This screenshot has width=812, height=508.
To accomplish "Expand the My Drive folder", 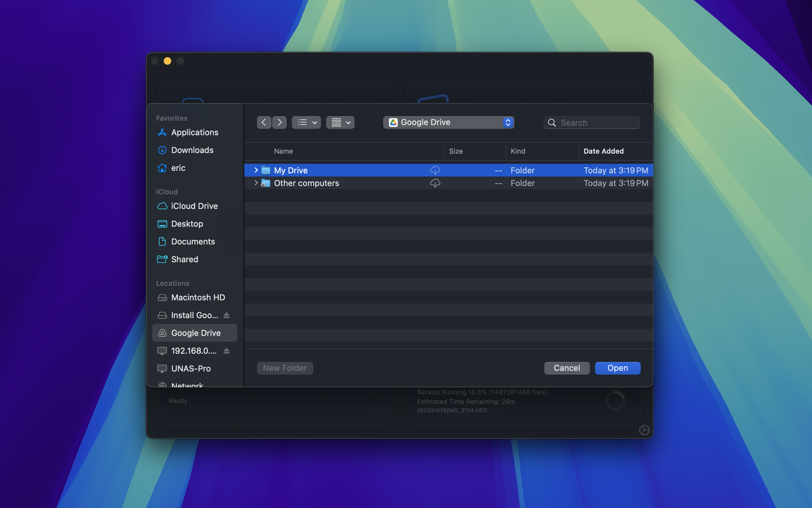I will [256, 170].
